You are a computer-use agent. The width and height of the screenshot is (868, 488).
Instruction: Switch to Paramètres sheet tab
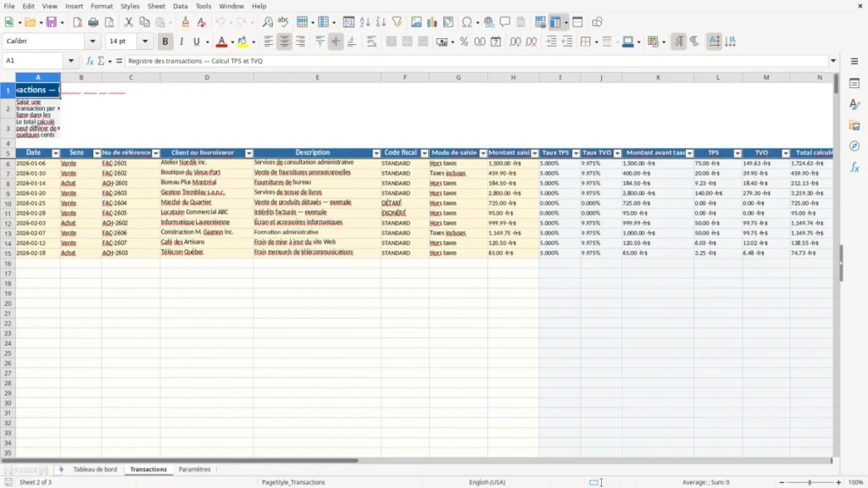194,469
